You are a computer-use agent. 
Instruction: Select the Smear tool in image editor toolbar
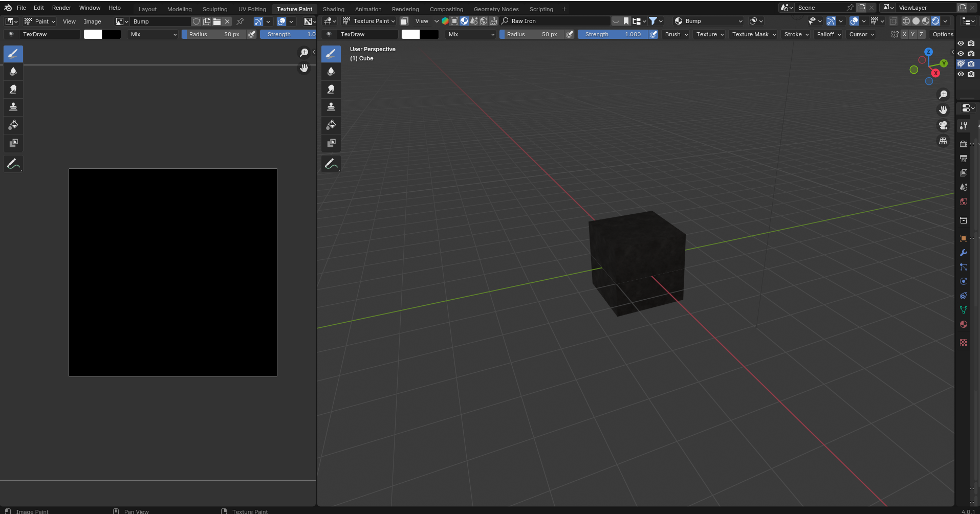tap(13, 89)
